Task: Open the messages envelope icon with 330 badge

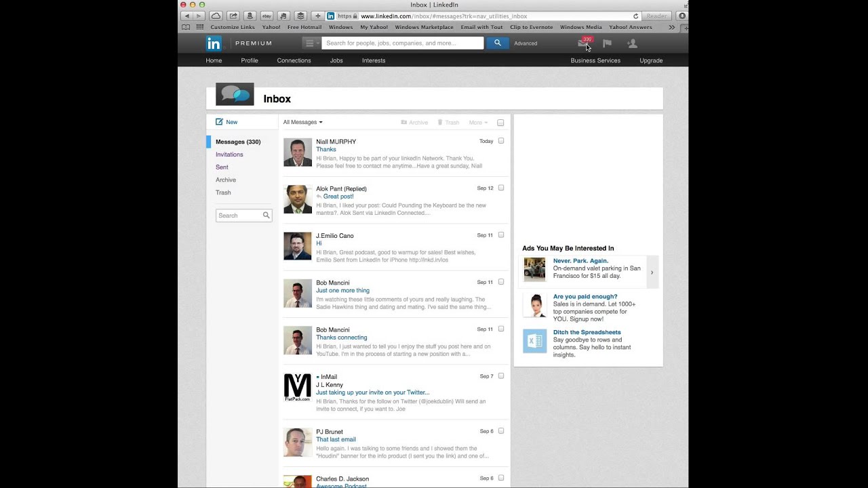Action: [583, 43]
